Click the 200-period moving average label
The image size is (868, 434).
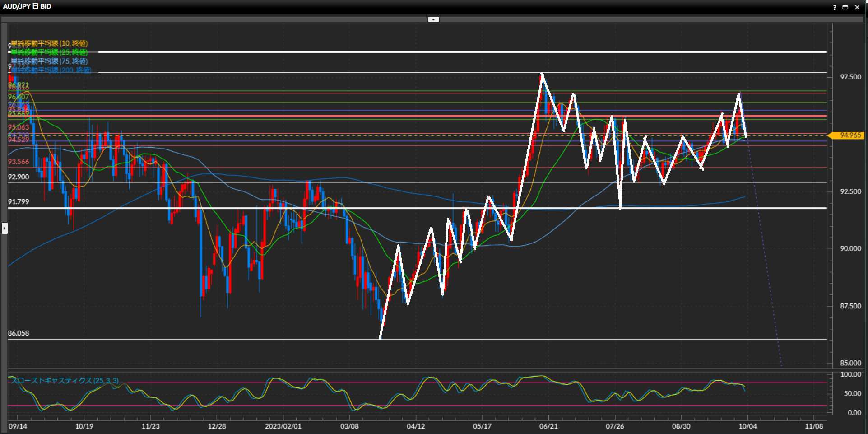pyautogui.click(x=51, y=70)
